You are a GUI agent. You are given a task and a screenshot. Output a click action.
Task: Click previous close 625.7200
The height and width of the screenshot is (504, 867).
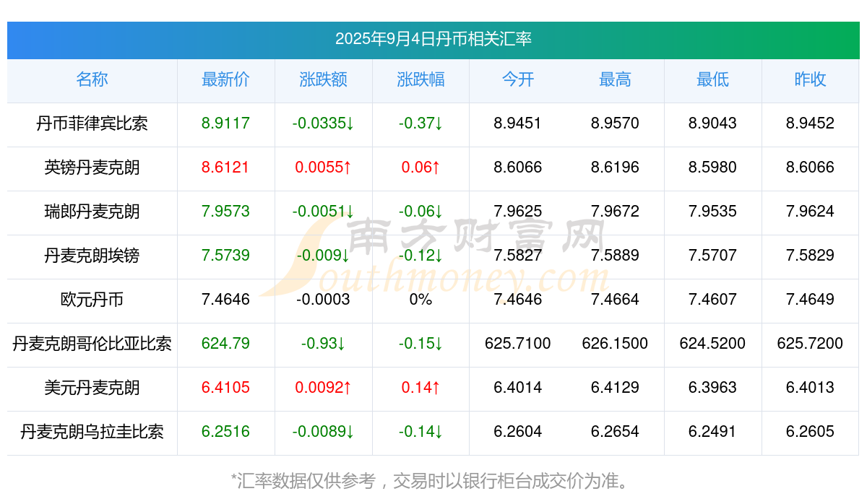pos(811,344)
